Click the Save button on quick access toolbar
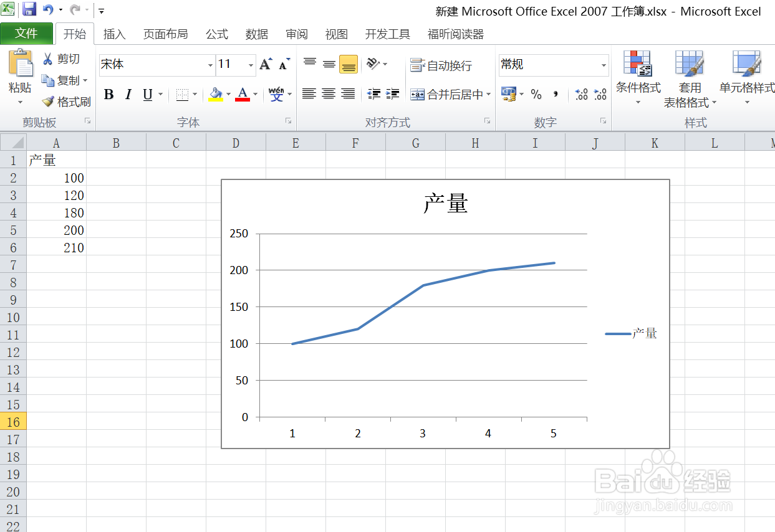Viewport: 775px width, 532px height. pos(28,8)
